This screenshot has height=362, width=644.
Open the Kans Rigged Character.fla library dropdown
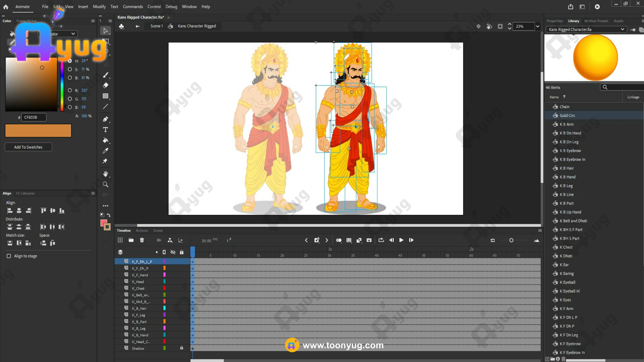[622, 29]
